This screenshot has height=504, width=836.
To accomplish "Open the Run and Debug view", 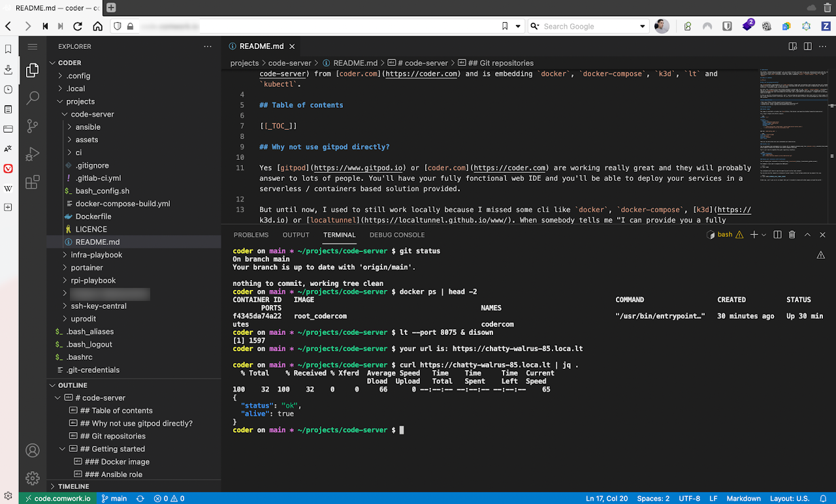I will 32,155.
